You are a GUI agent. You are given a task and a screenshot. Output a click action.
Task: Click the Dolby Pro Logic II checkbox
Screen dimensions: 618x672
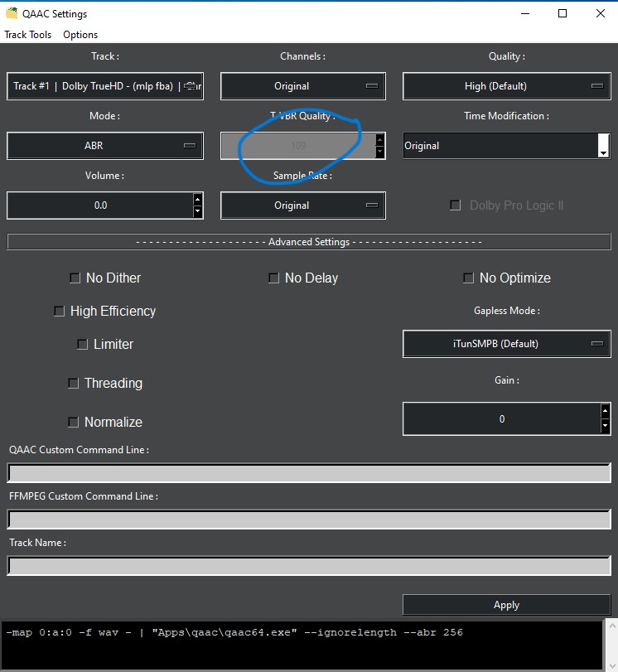pos(455,205)
